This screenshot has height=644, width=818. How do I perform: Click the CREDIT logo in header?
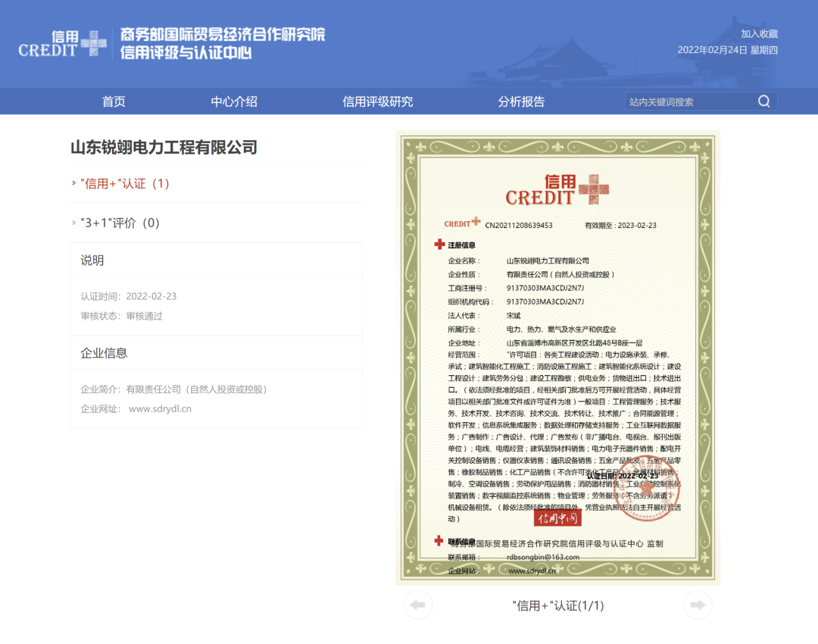click(63, 43)
